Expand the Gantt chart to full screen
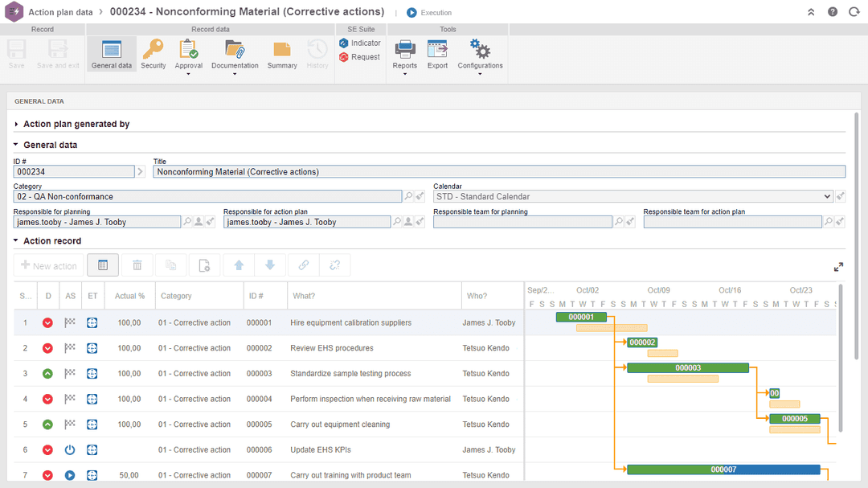Viewport: 868px width, 488px height. click(x=838, y=267)
